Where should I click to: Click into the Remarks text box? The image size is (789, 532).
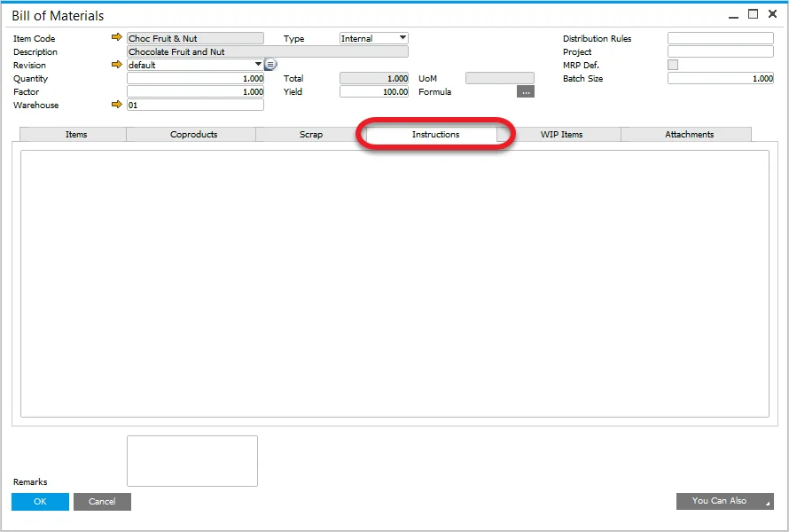(x=192, y=461)
